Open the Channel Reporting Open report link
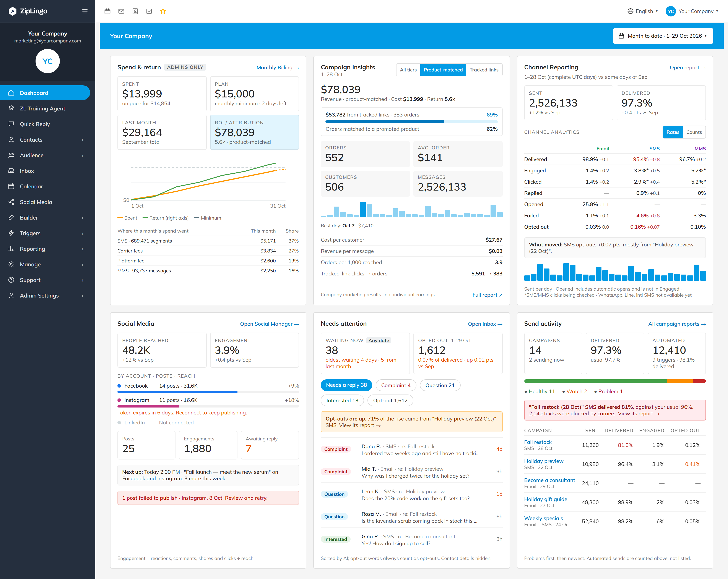 (687, 68)
